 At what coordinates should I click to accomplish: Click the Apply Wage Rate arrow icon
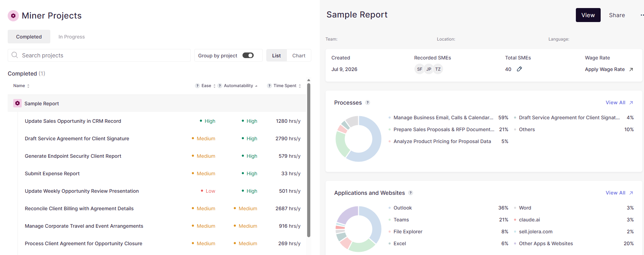(x=631, y=69)
